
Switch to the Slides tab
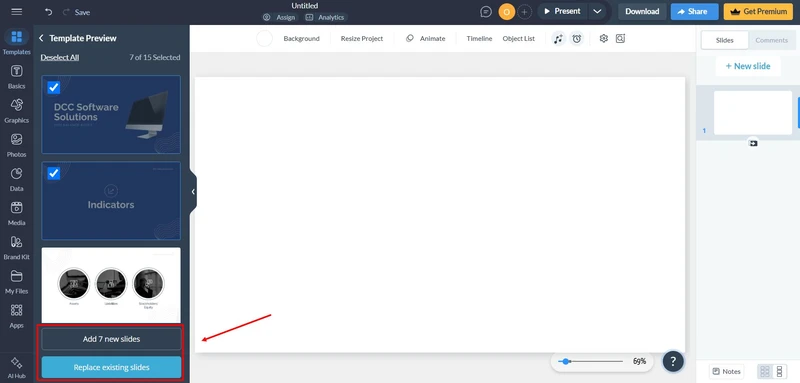724,40
